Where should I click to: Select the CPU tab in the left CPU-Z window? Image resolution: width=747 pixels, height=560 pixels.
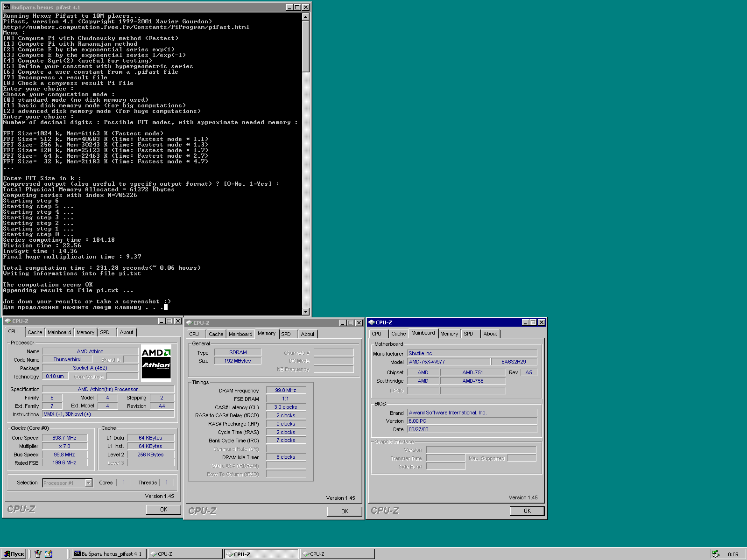(x=13, y=331)
